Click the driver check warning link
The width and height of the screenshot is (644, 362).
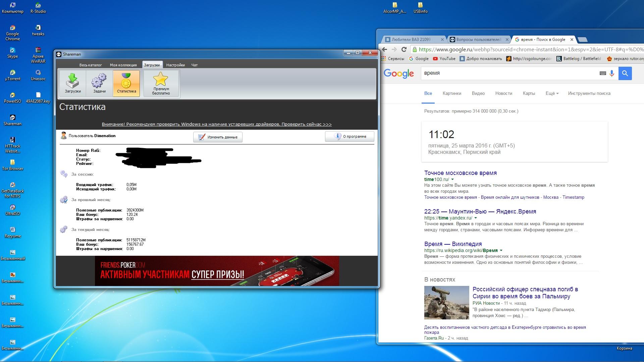[217, 124]
